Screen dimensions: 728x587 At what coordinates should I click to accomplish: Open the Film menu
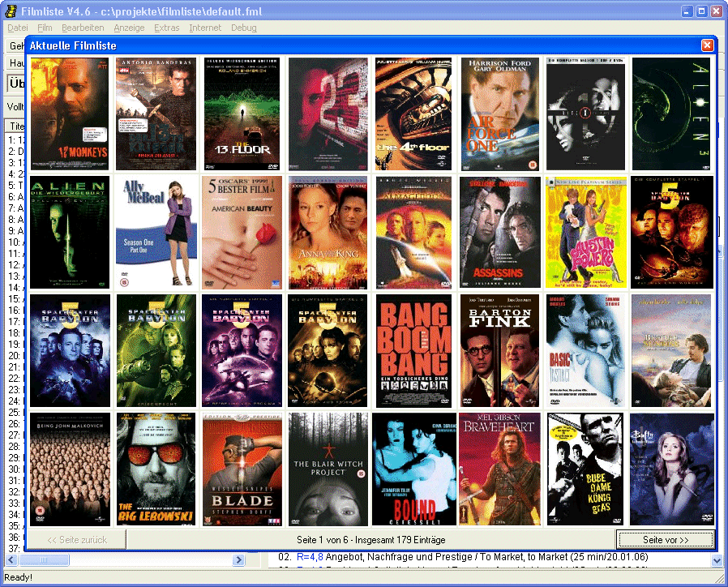pos(45,28)
